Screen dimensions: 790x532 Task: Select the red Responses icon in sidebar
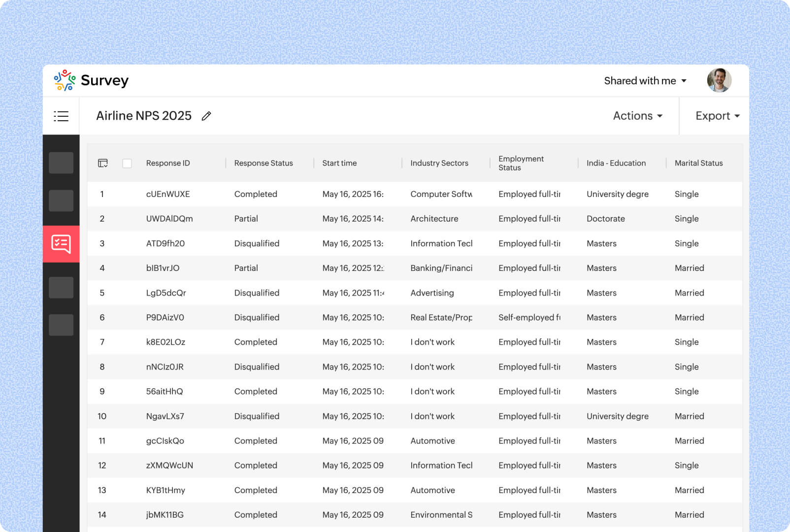(x=61, y=244)
